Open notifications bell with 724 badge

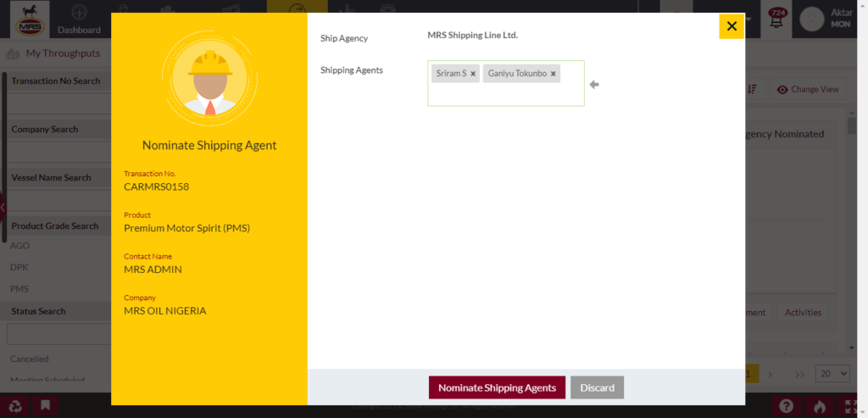777,20
